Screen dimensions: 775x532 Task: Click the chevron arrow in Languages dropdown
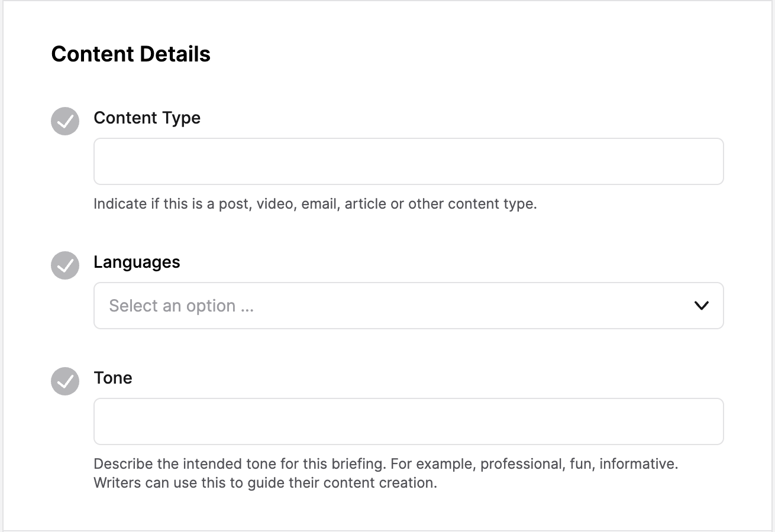coord(702,306)
